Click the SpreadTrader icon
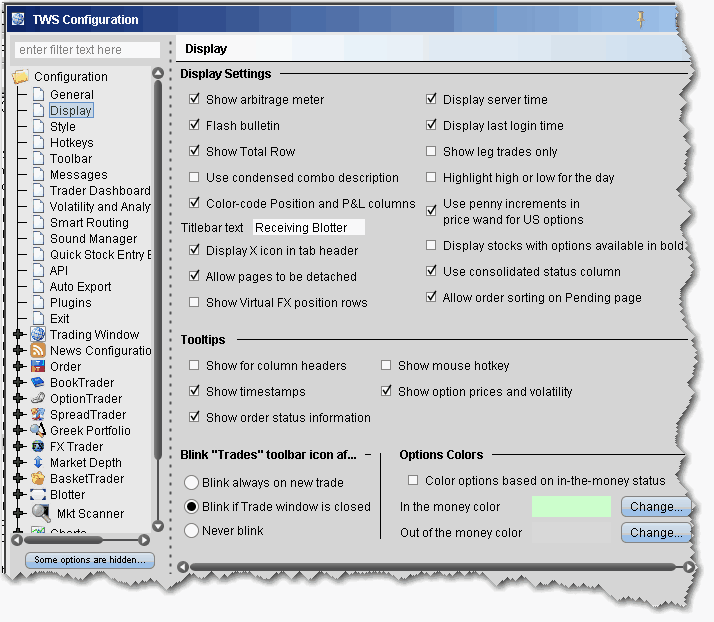Image resolution: width=714 pixels, height=622 pixels. click(38, 414)
